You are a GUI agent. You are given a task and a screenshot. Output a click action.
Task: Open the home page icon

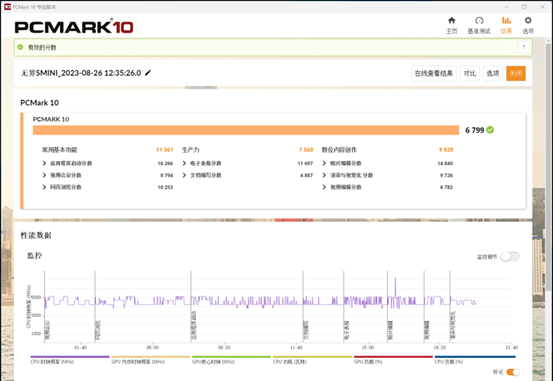pos(451,20)
